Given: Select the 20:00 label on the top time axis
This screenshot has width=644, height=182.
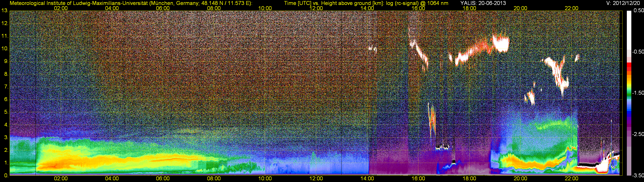Looking at the screenshot, I should [521, 8].
